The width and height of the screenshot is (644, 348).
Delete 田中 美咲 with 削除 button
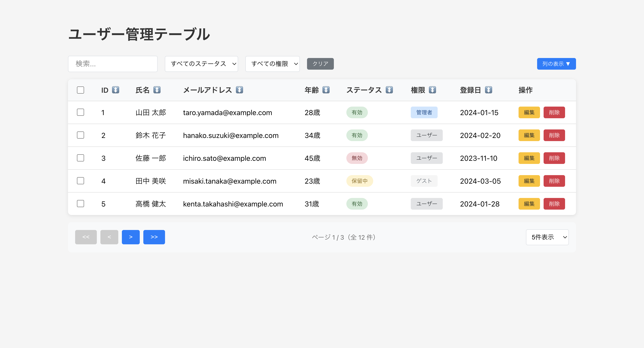(554, 181)
